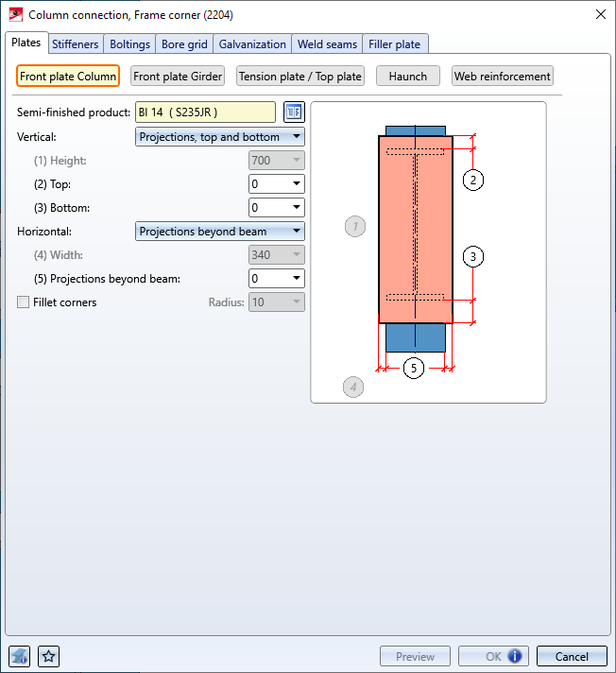This screenshot has height=673, width=616.
Task: Open the Haunch settings
Action: tap(407, 76)
